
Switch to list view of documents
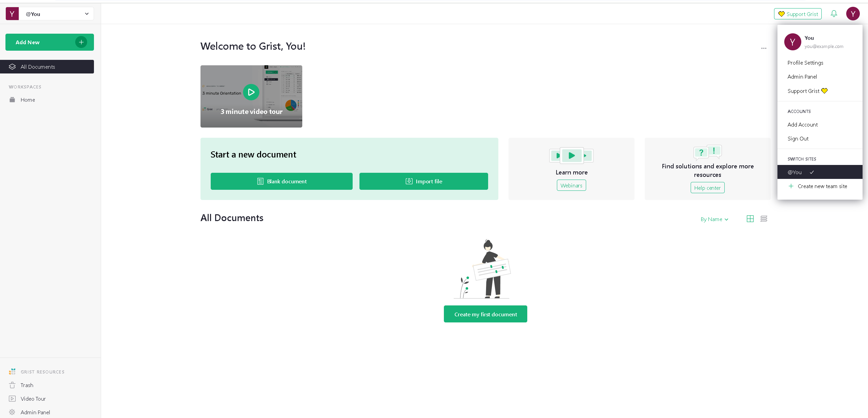(763, 219)
